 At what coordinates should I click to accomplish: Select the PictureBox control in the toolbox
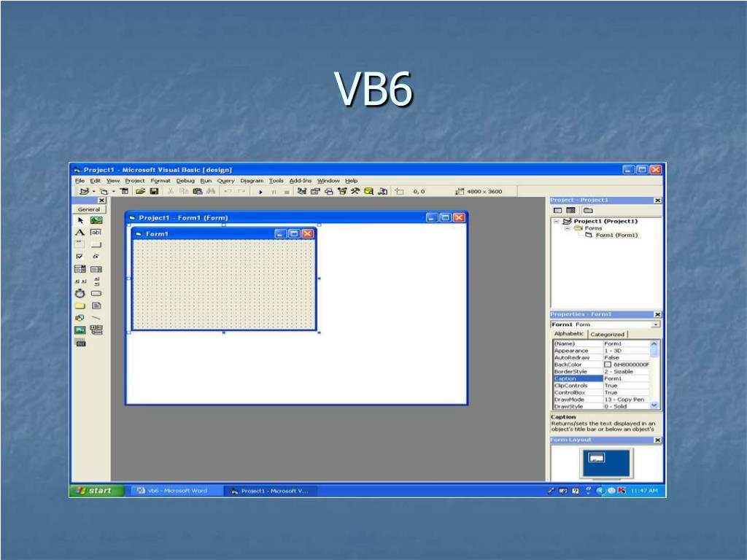(96, 220)
